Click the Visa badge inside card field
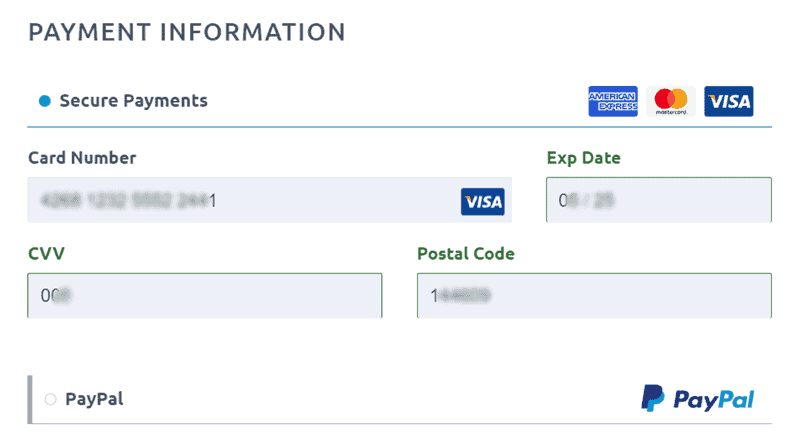 click(483, 202)
